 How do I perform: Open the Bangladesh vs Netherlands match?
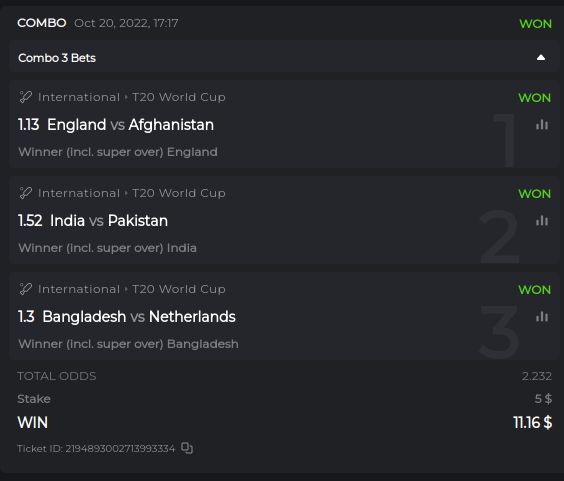tap(139, 317)
